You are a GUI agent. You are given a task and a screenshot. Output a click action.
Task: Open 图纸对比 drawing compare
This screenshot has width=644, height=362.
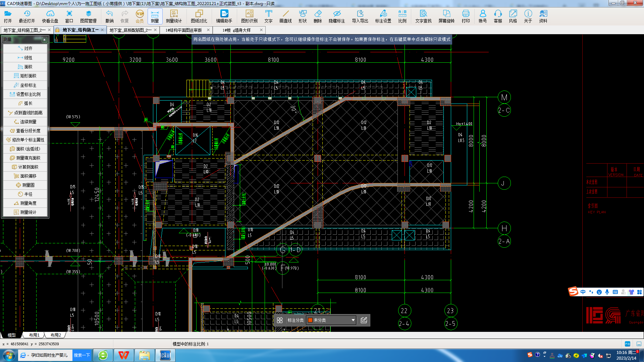pos(199,16)
